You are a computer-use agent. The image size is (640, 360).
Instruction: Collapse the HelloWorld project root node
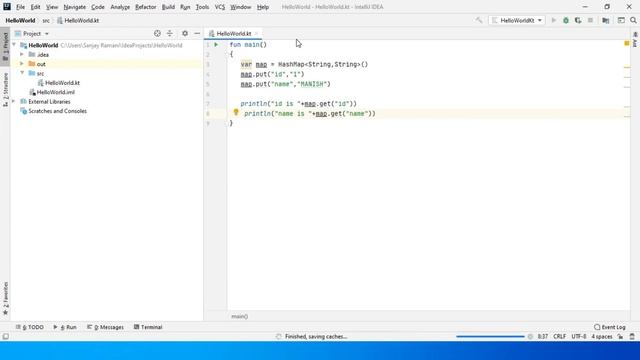pos(14,45)
